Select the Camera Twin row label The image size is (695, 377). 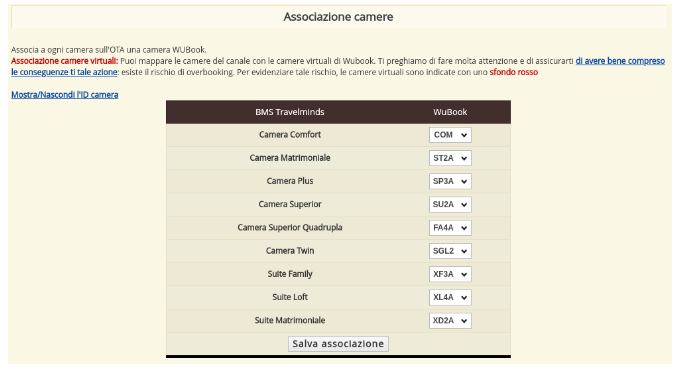click(x=290, y=251)
